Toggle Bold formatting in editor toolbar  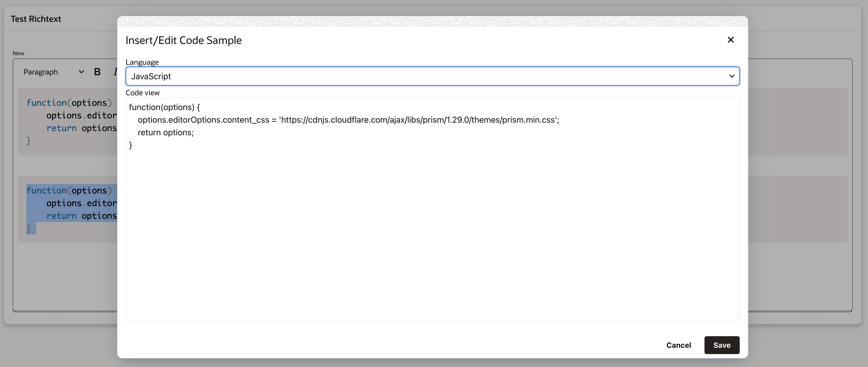(97, 72)
